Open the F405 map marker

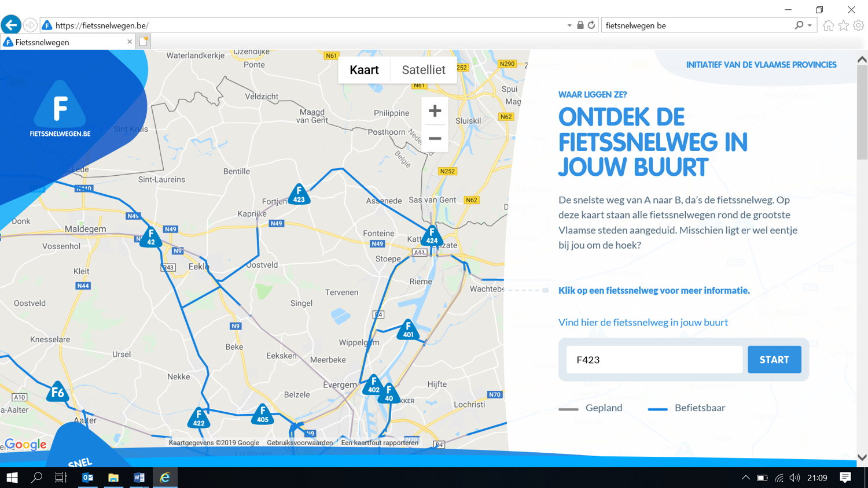[x=263, y=415]
